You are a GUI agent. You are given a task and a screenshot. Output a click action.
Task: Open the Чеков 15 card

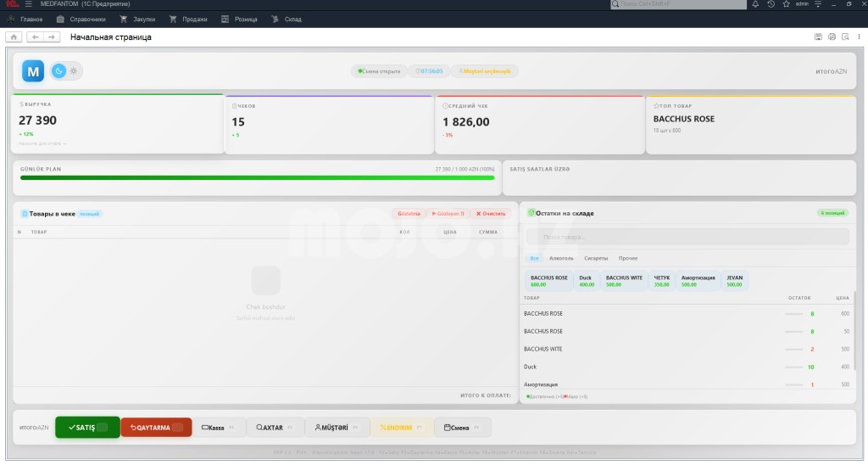click(x=330, y=125)
